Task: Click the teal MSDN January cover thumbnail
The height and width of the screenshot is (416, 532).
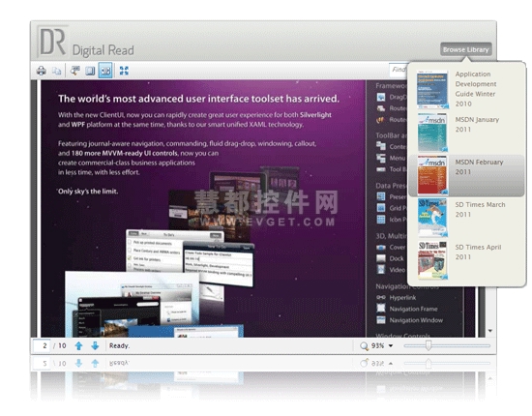Action: [432, 133]
